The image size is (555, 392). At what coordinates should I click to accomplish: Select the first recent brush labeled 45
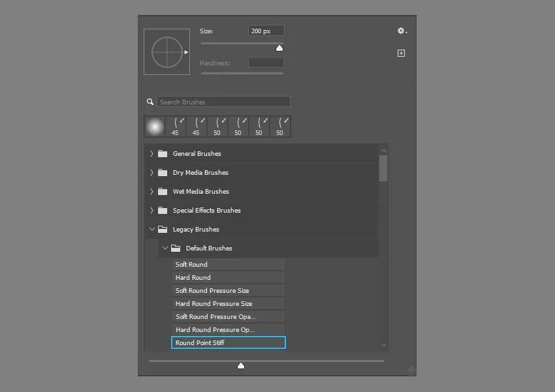(x=176, y=127)
